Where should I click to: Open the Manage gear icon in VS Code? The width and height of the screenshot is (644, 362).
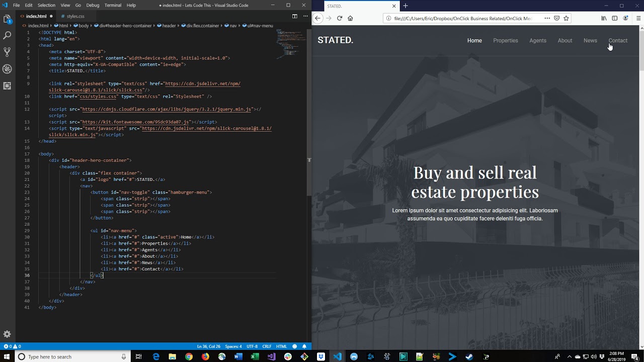click(x=7, y=334)
